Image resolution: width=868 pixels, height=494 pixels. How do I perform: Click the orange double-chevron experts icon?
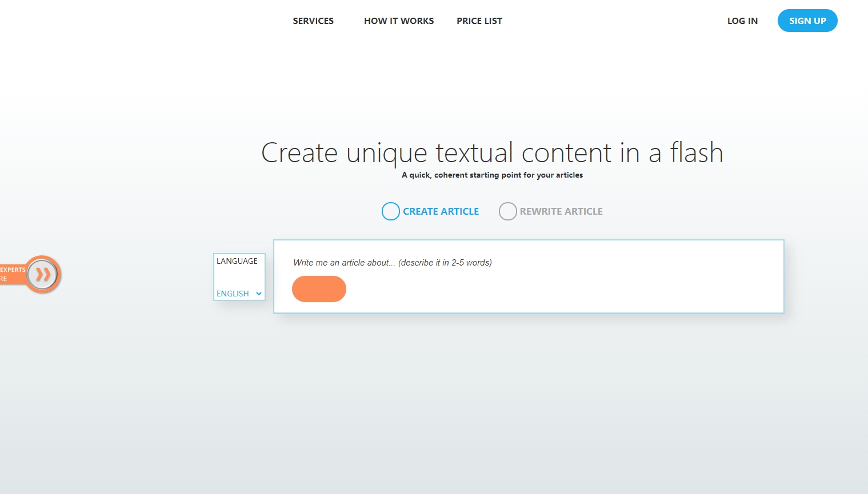tap(43, 275)
